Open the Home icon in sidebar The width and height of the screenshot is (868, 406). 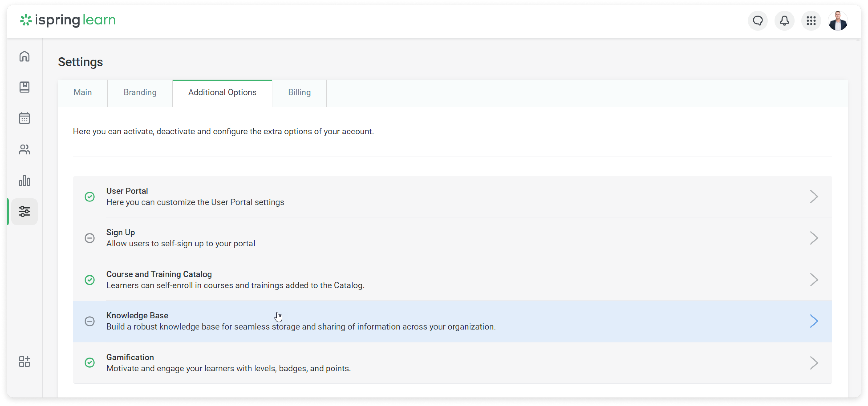25,56
